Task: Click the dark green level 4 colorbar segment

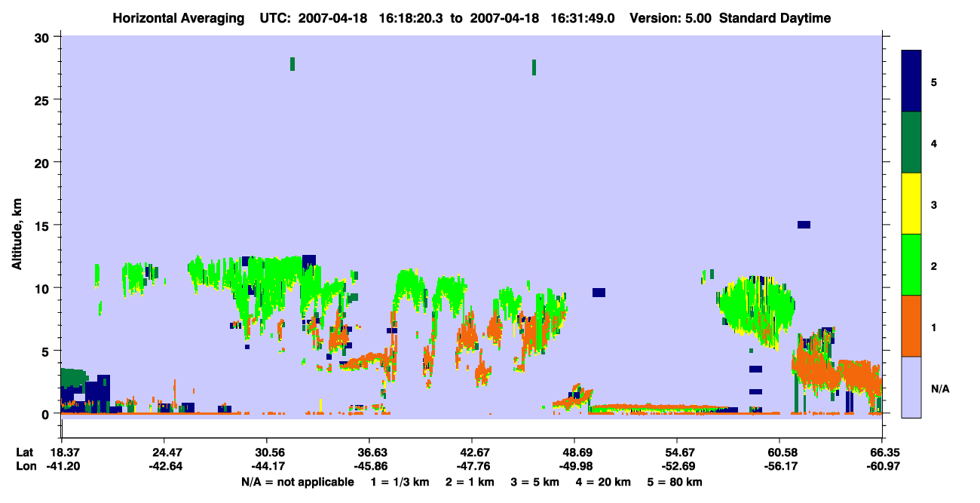Action: (911, 143)
